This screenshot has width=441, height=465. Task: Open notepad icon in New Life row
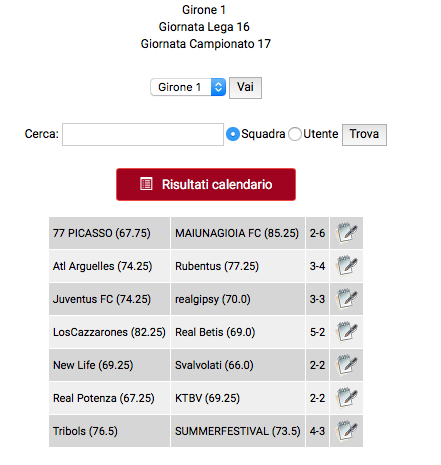pos(347,365)
